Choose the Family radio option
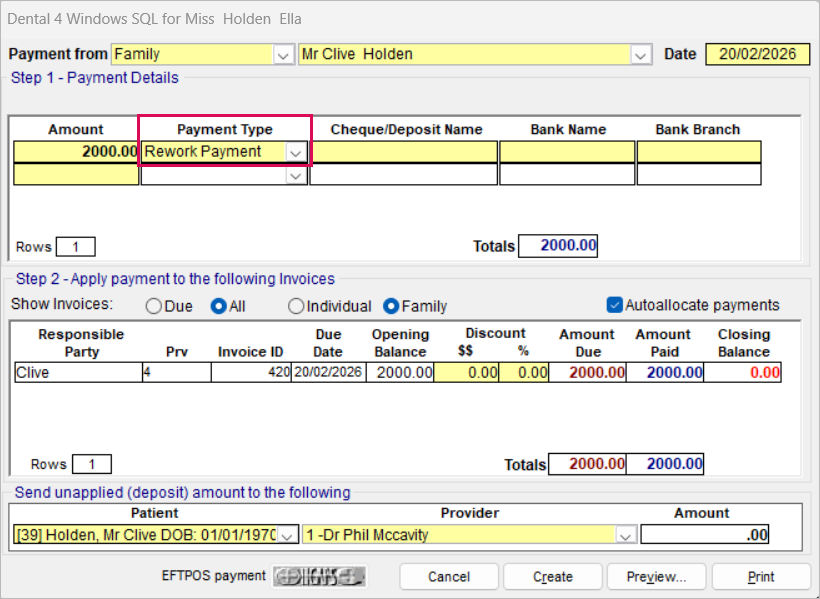The image size is (820, 599). 391,306
